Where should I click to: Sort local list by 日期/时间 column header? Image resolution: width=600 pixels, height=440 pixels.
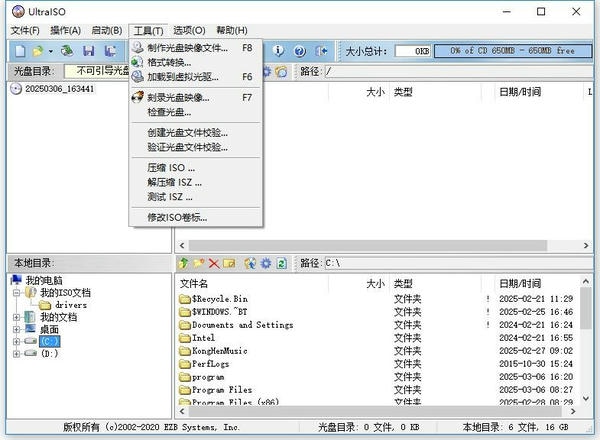[x=520, y=284]
